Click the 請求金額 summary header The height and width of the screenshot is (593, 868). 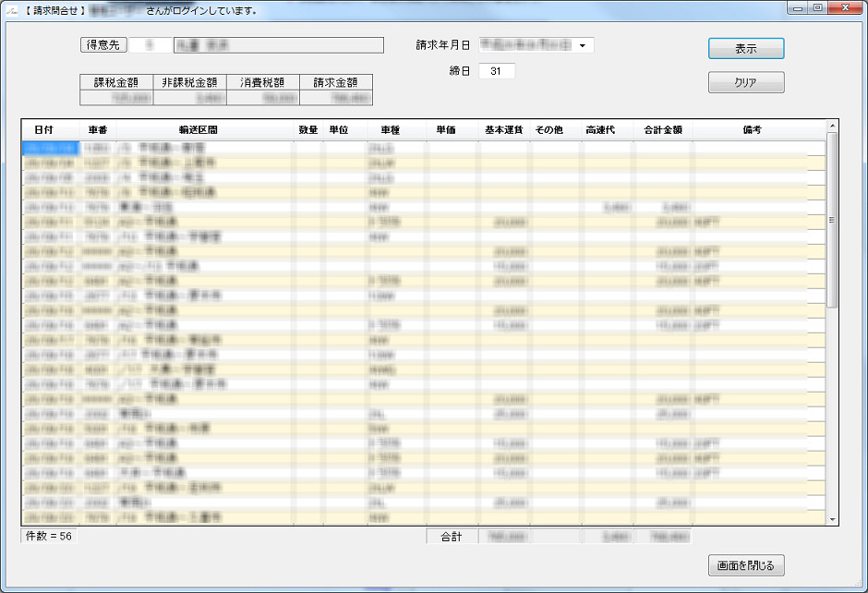point(335,82)
